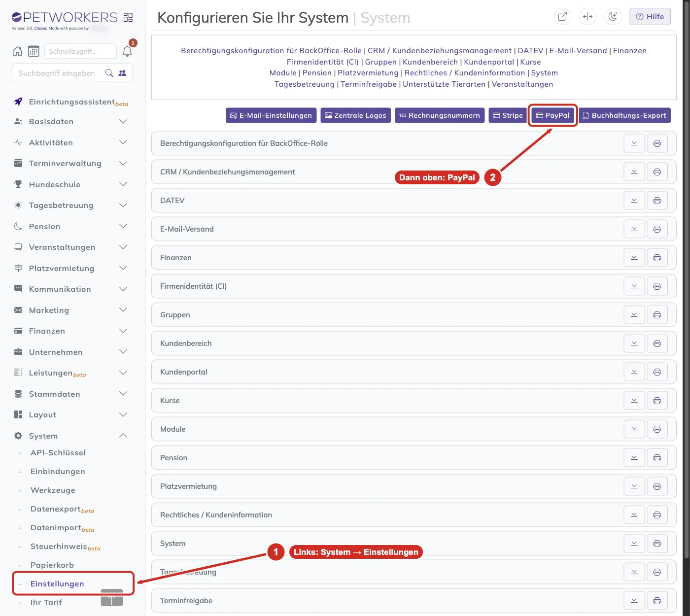Click the customers icon in search field
This screenshot has height=616, width=690.
(123, 73)
